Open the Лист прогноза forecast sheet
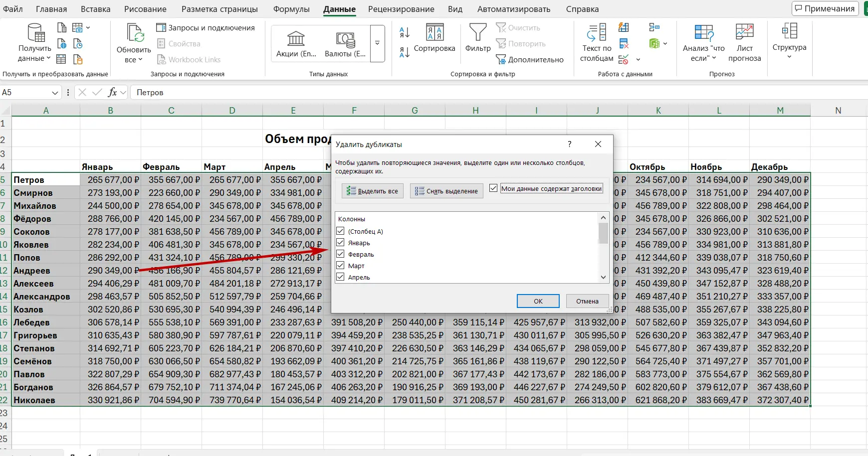The image size is (868, 456). coord(744,43)
